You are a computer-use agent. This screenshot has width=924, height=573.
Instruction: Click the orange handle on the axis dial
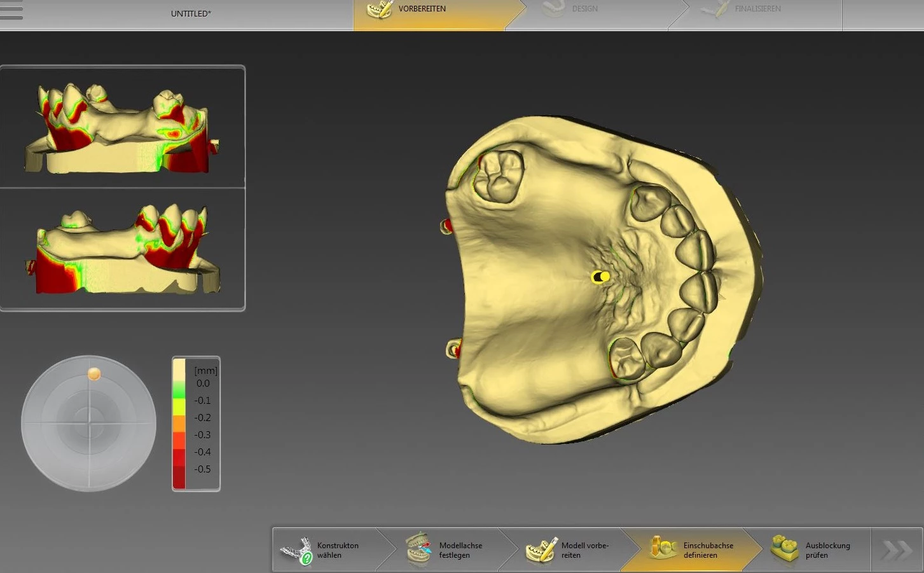tap(94, 374)
